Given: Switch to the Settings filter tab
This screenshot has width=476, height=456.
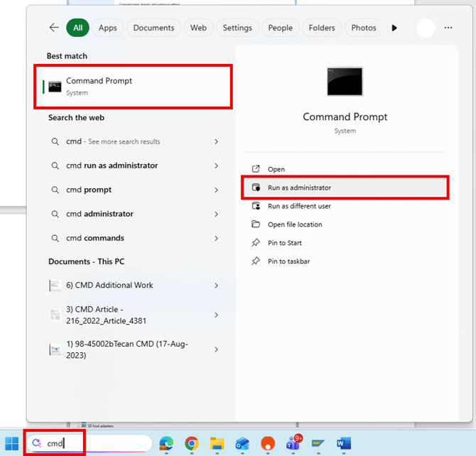Looking at the screenshot, I should coord(237,28).
